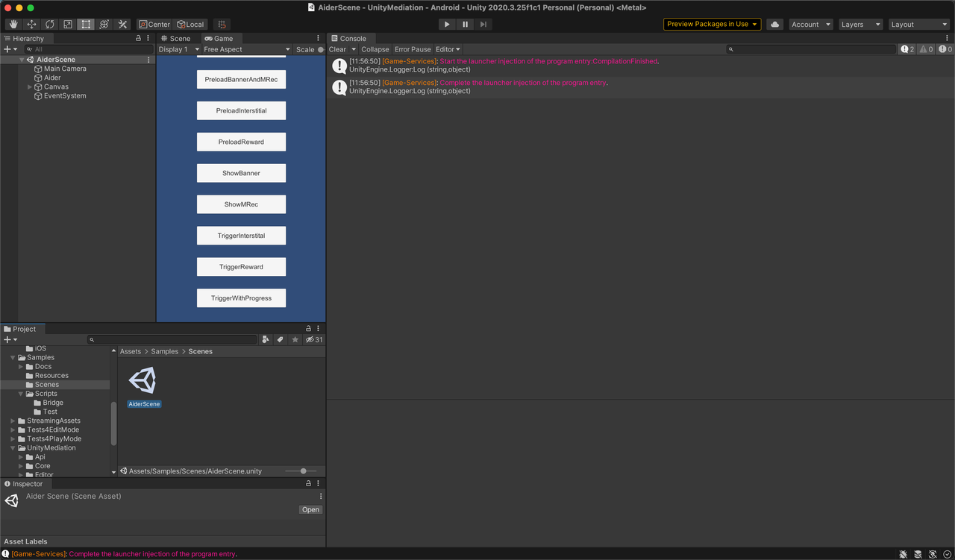Open Preview Packages in Use dropdown
The image size is (955, 560).
pos(713,25)
